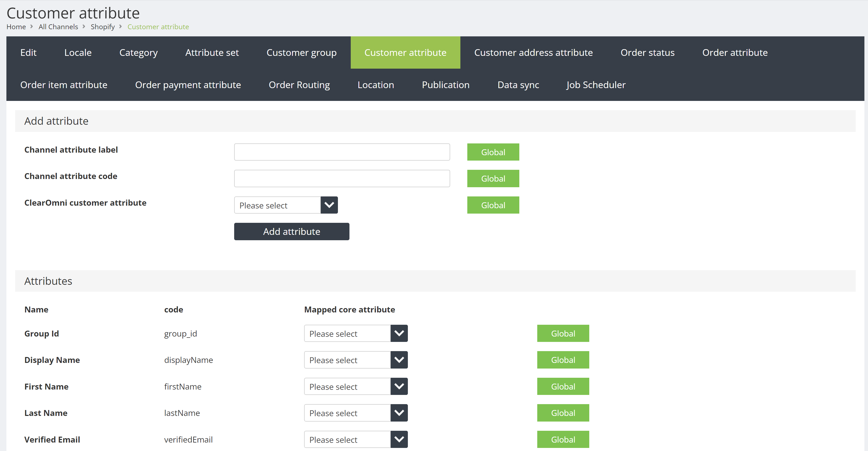
Task: Click the 'Add attribute' section heading
Action: pyautogui.click(x=56, y=121)
